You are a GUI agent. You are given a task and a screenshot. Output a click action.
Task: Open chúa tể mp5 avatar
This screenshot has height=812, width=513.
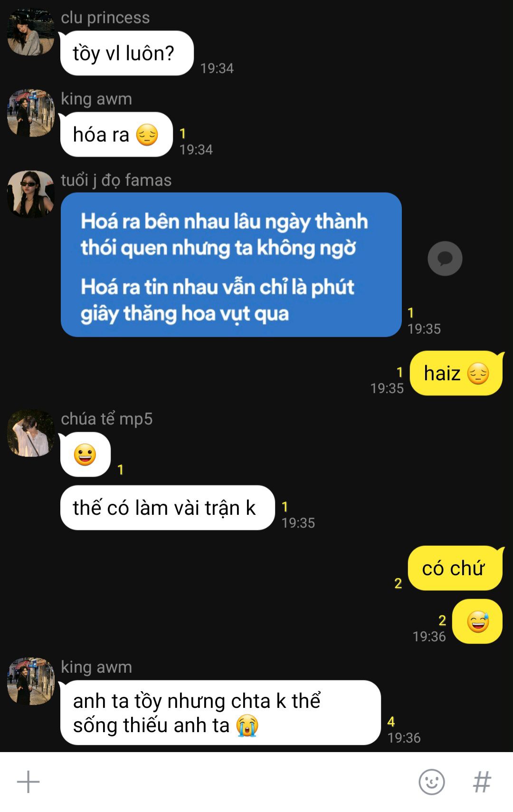(31, 433)
